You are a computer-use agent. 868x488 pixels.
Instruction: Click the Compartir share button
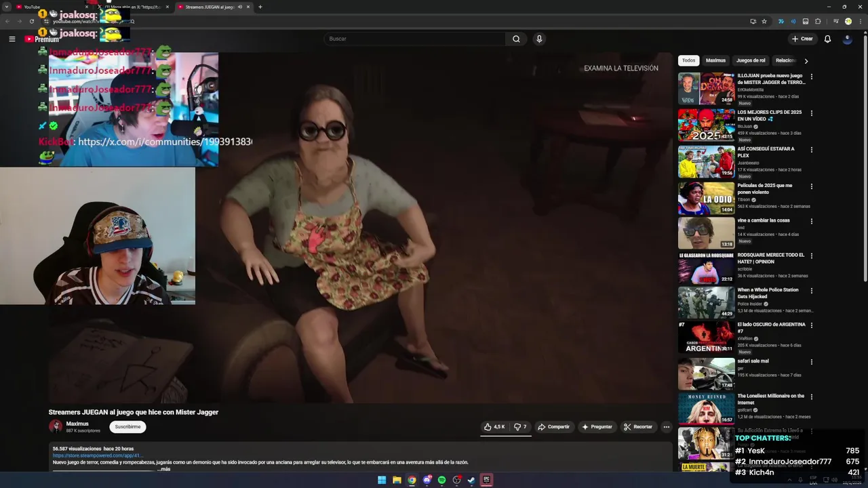pos(553,426)
